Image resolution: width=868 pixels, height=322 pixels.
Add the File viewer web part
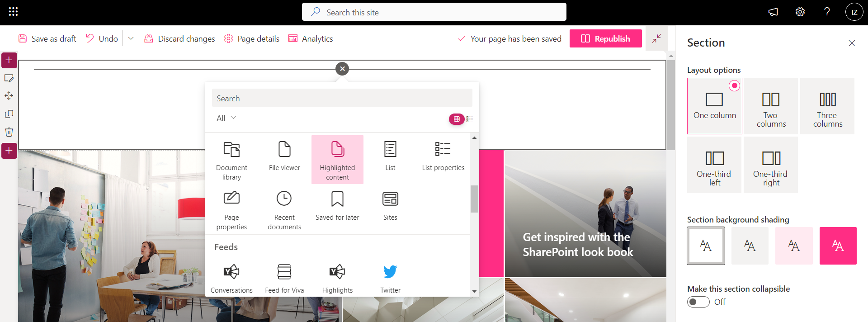click(x=284, y=156)
